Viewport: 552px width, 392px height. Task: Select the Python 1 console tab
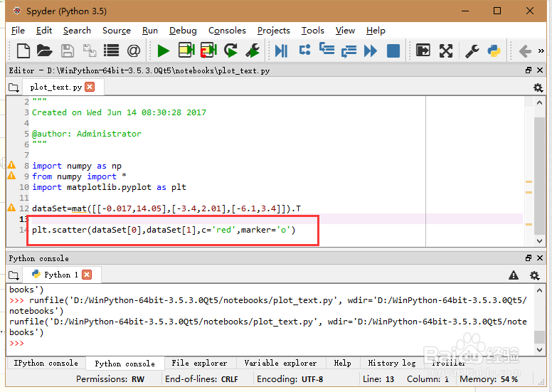[x=61, y=275]
